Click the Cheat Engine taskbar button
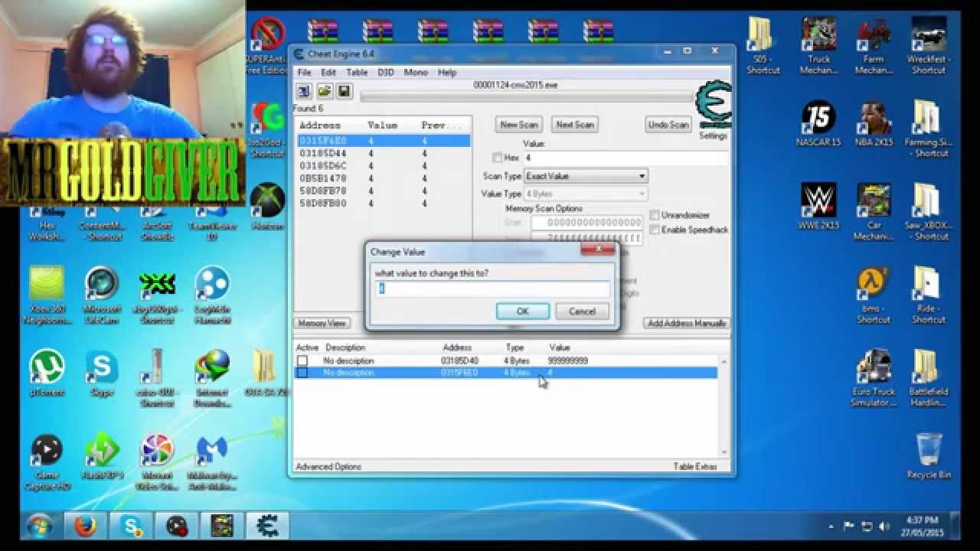This screenshot has height=551, width=980. pos(267,526)
